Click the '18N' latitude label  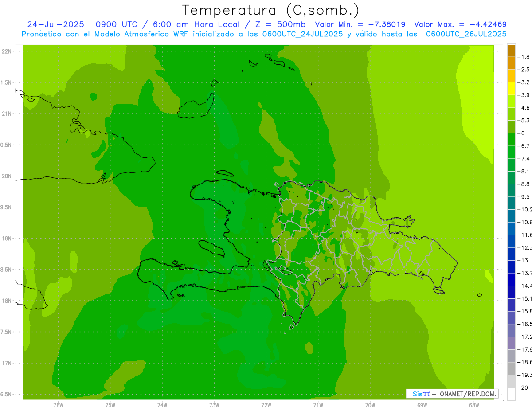click(x=7, y=301)
